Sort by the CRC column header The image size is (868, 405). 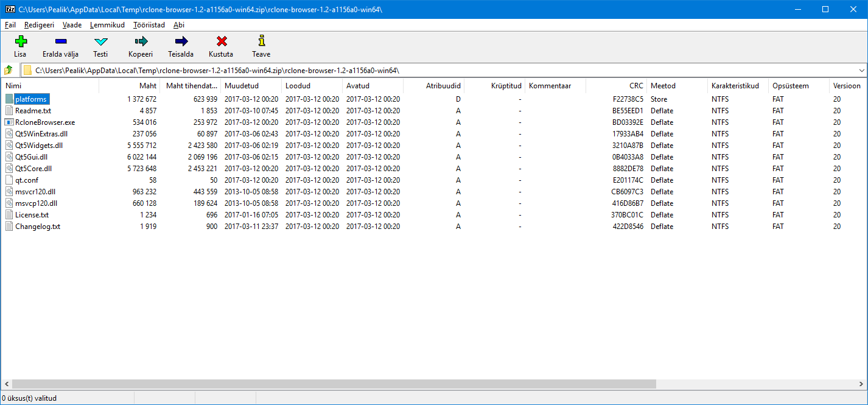pos(616,86)
